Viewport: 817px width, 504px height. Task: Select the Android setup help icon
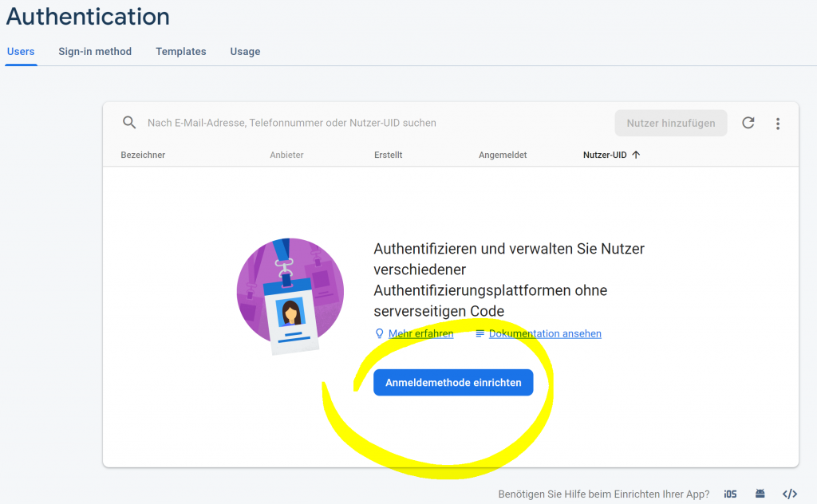tap(760, 494)
